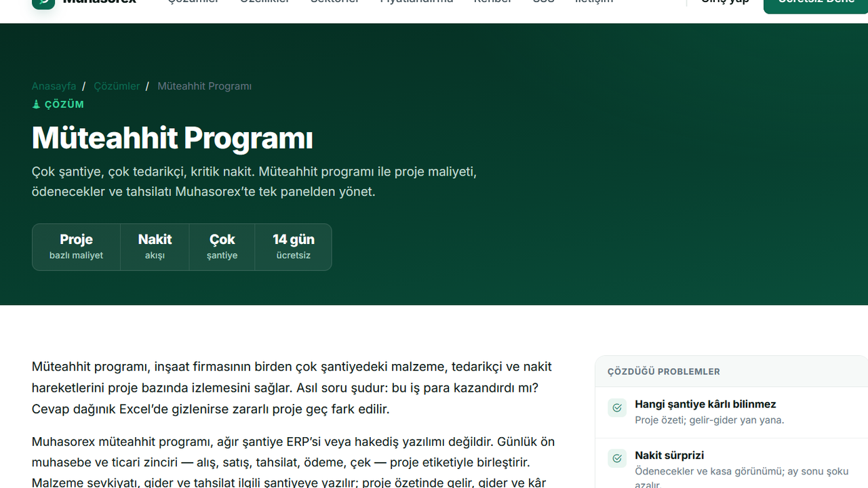Click the Nakit sürprizi item title
Screen dimensions: 868x488
click(x=669, y=455)
